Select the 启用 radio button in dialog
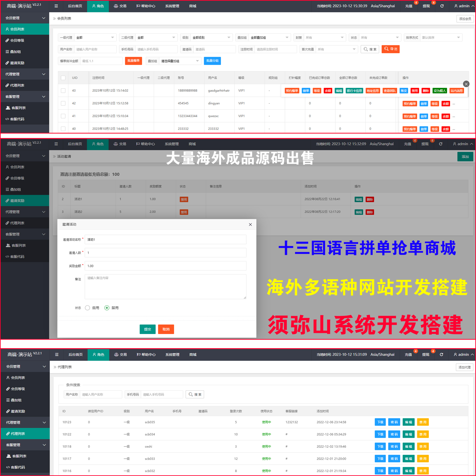 (x=87, y=308)
